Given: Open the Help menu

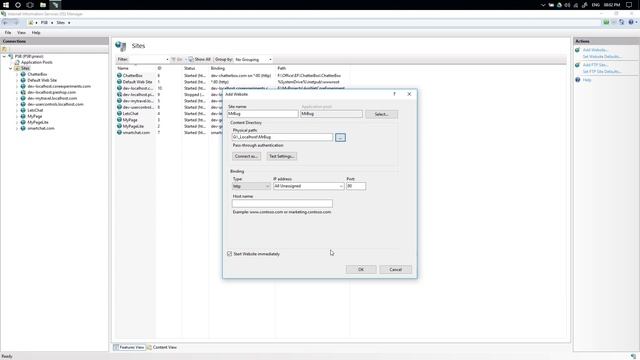Looking at the screenshot, I should (x=36, y=33).
